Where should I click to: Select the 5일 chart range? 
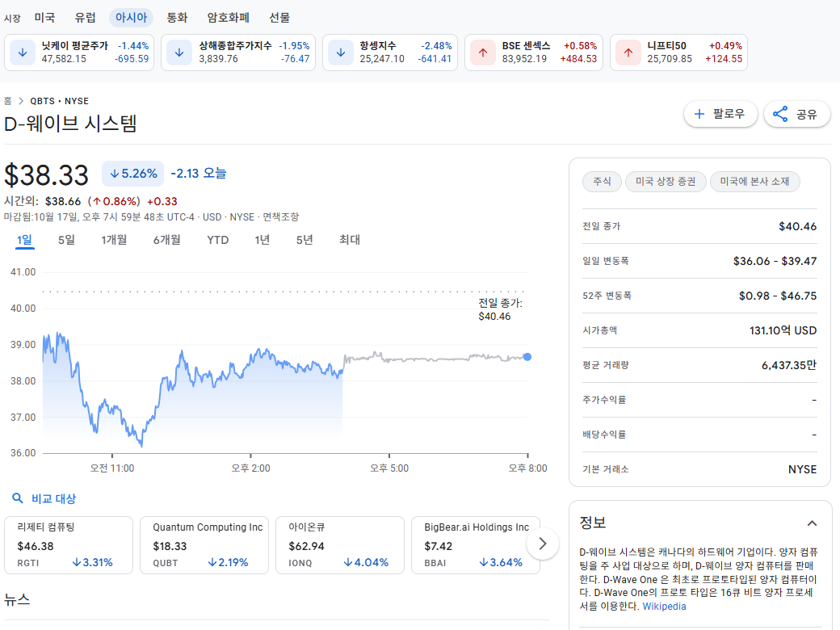[66, 239]
